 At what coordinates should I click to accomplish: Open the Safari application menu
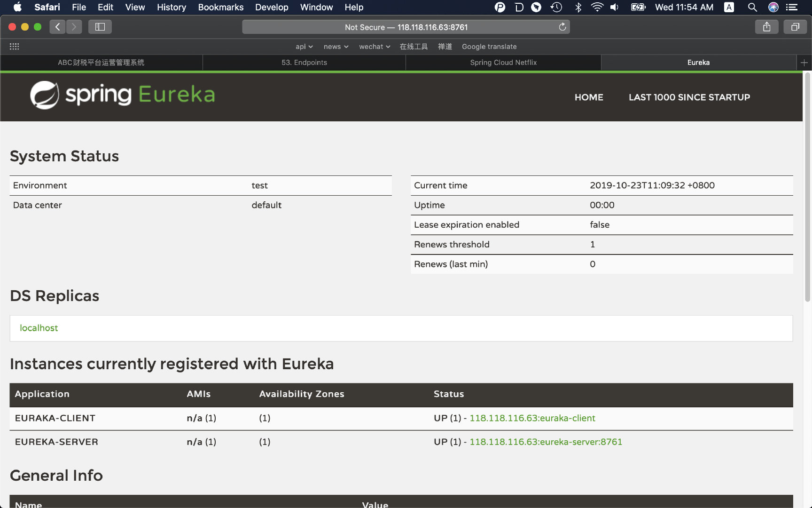coord(47,7)
